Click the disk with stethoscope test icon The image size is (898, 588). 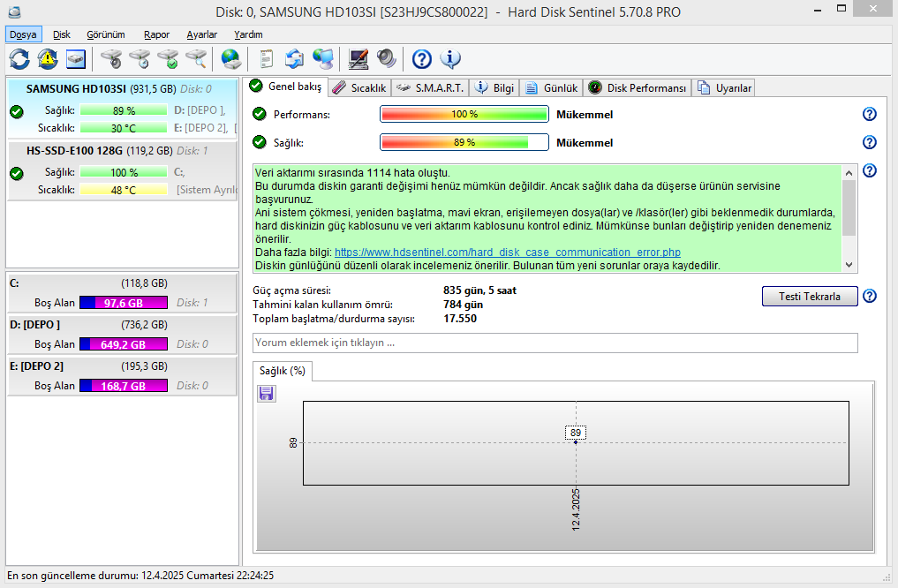click(x=111, y=59)
